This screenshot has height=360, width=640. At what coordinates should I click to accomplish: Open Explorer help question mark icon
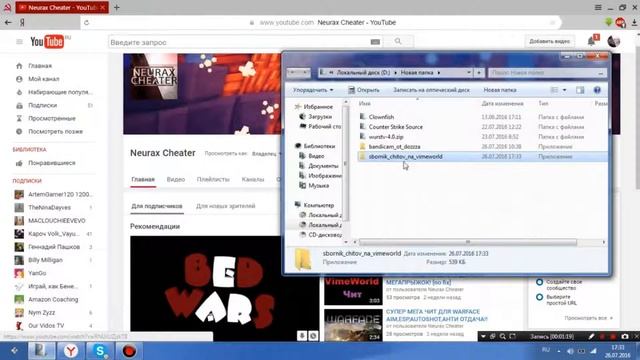[x=597, y=90]
